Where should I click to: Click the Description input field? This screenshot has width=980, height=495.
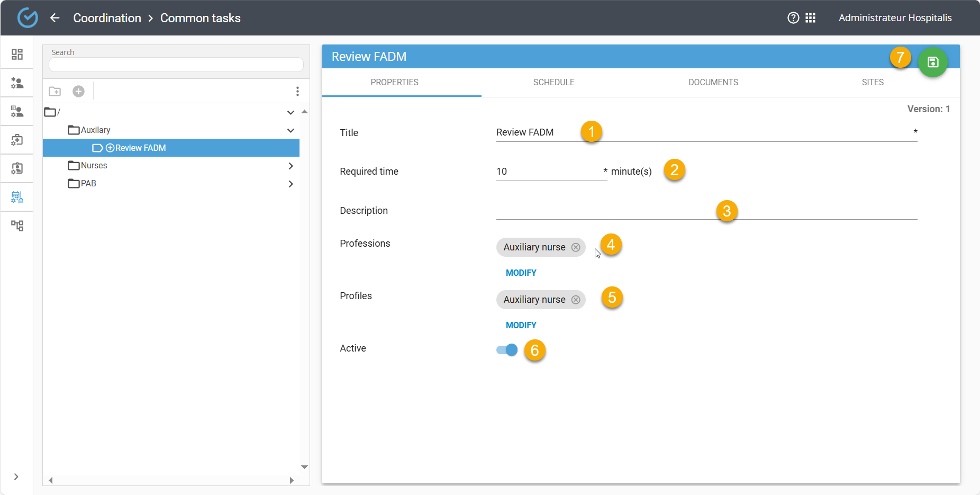[x=603, y=211]
